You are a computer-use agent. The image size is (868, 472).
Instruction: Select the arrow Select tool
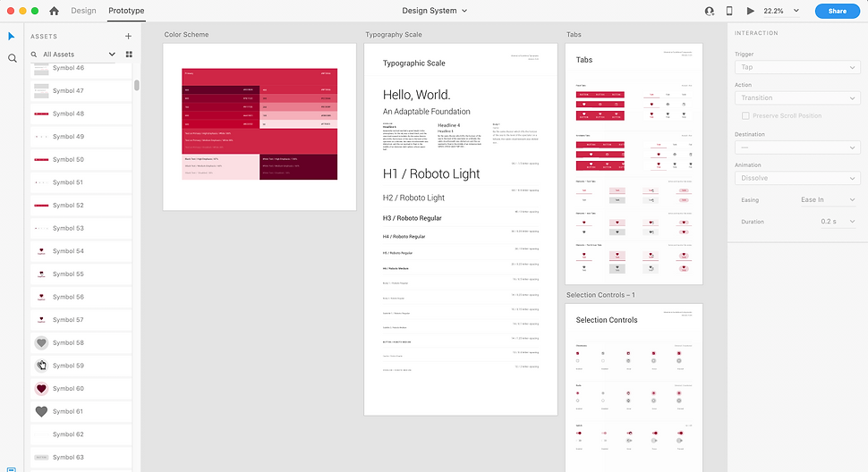click(11, 37)
